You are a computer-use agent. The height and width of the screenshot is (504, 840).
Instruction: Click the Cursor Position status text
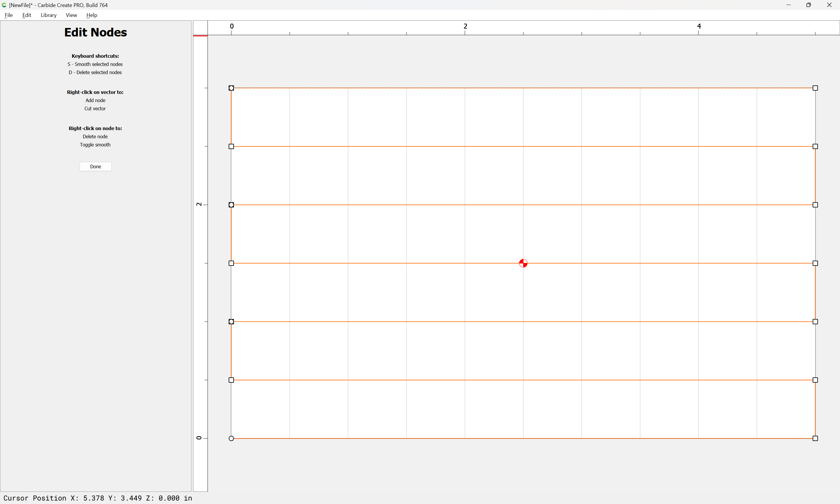pyautogui.click(x=98, y=498)
